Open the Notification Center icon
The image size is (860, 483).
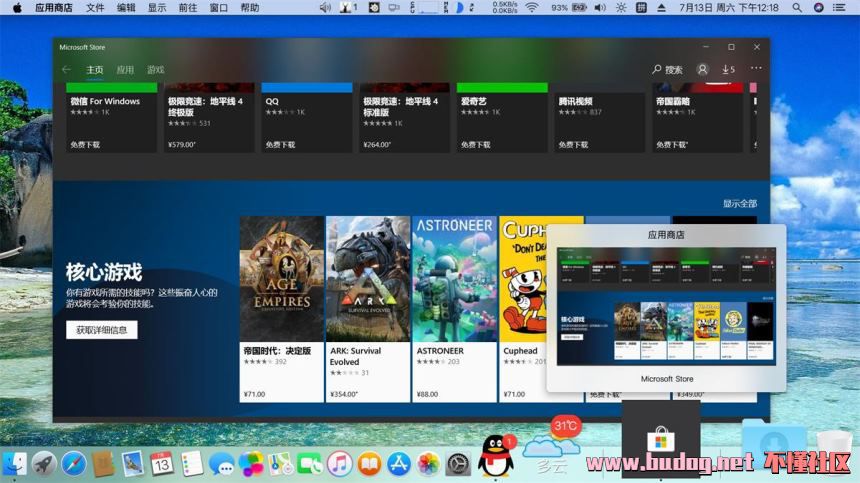tap(839, 8)
